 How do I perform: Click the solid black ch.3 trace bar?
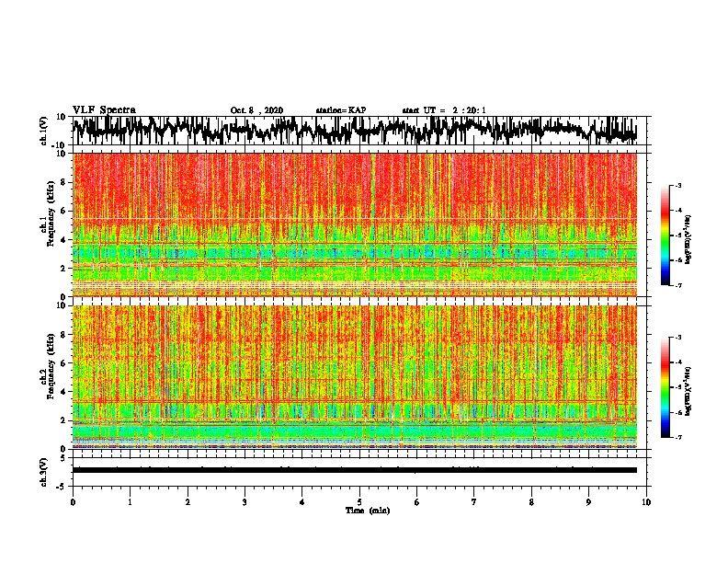point(354,470)
